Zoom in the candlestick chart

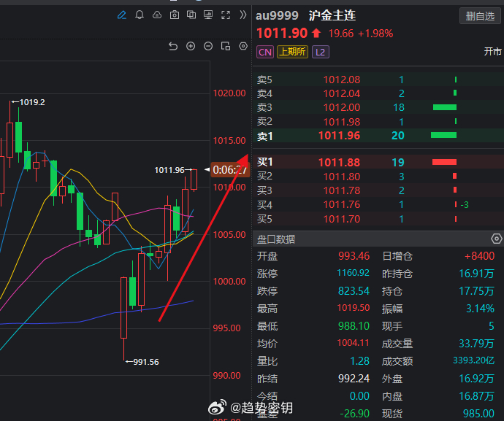click(191, 46)
